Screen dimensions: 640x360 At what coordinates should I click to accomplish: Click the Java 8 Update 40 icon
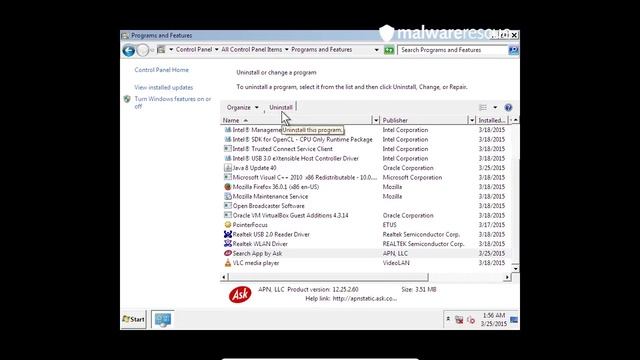(x=228, y=168)
